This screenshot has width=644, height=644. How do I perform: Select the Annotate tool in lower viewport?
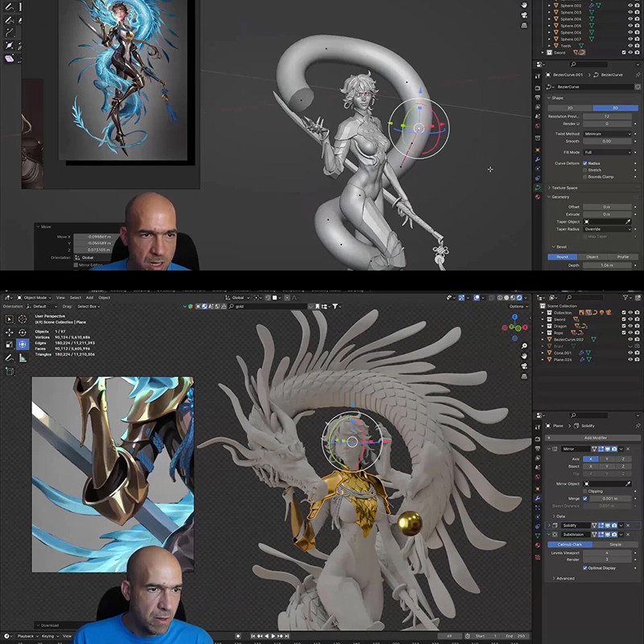pos(9,358)
